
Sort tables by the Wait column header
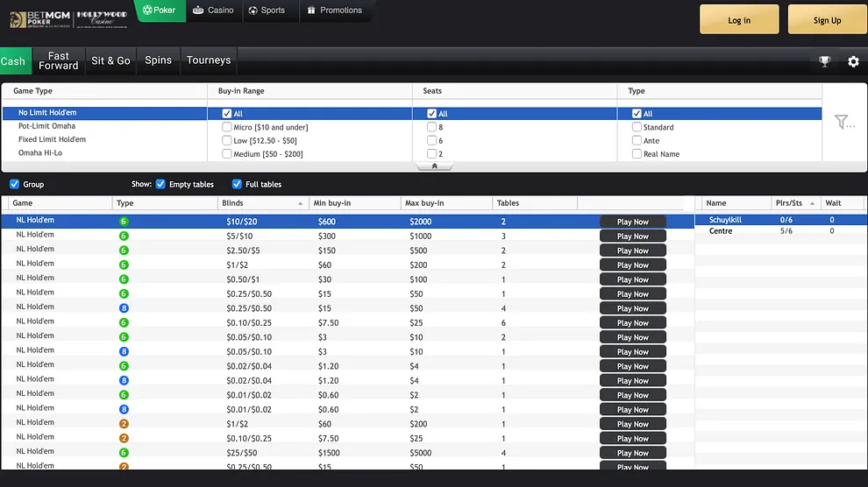pos(842,203)
